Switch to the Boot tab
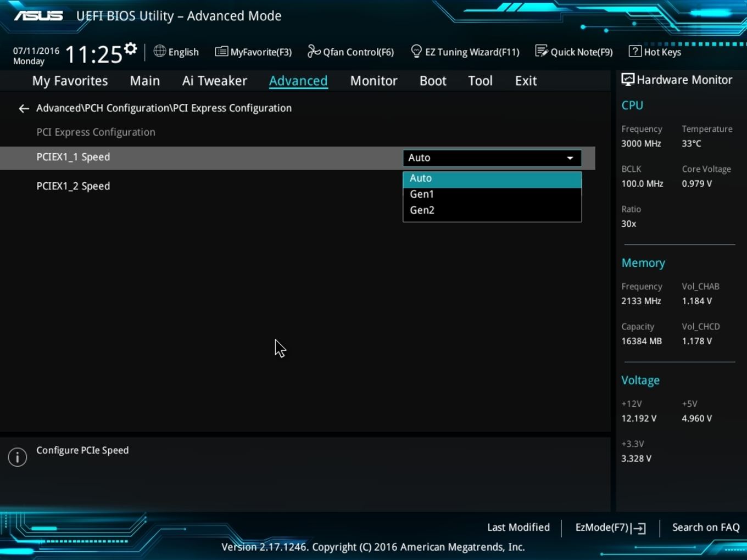 click(x=433, y=81)
